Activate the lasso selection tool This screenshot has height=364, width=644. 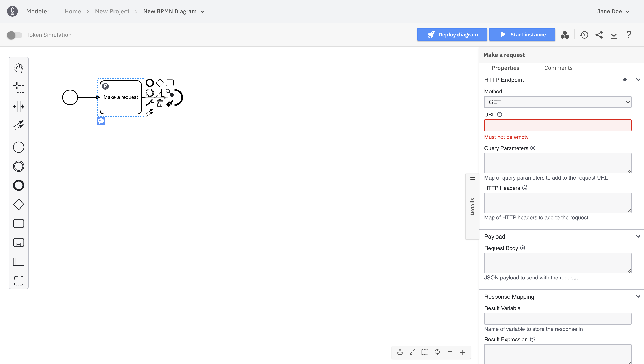18,87
